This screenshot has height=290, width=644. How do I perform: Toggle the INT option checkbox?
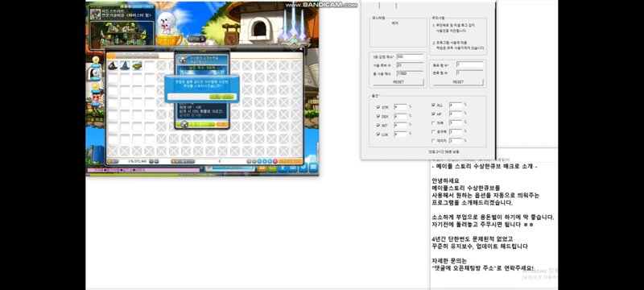[378, 125]
